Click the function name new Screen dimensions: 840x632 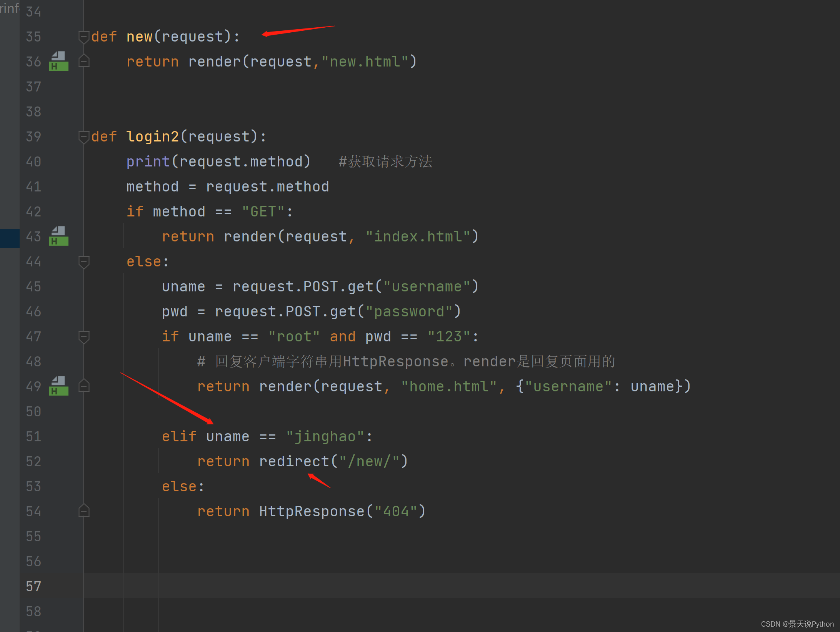tap(140, 37)
